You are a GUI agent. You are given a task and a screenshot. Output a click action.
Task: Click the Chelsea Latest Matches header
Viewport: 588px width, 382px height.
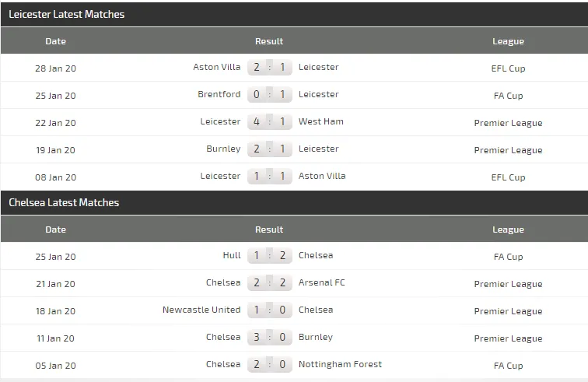pyautogui.click(x=64, y=202)
